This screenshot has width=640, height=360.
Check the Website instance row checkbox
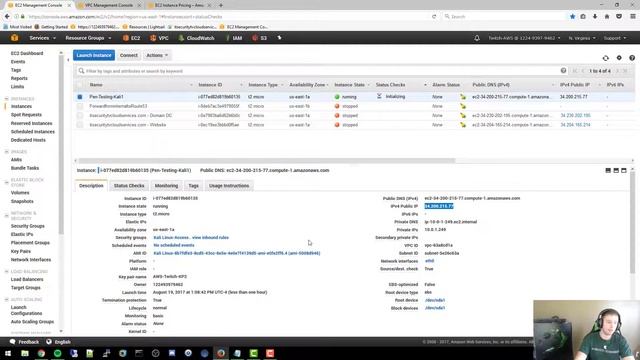coord(80,125)
